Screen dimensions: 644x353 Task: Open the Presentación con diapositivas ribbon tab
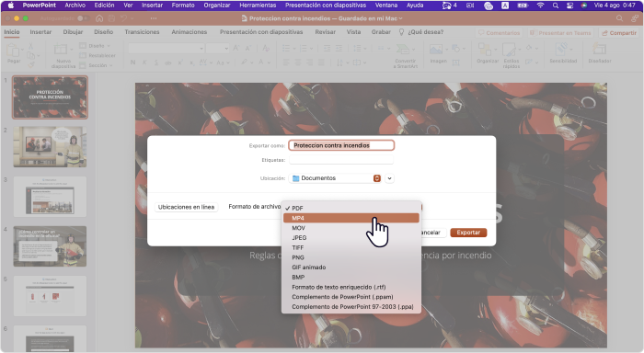[261, 32]
